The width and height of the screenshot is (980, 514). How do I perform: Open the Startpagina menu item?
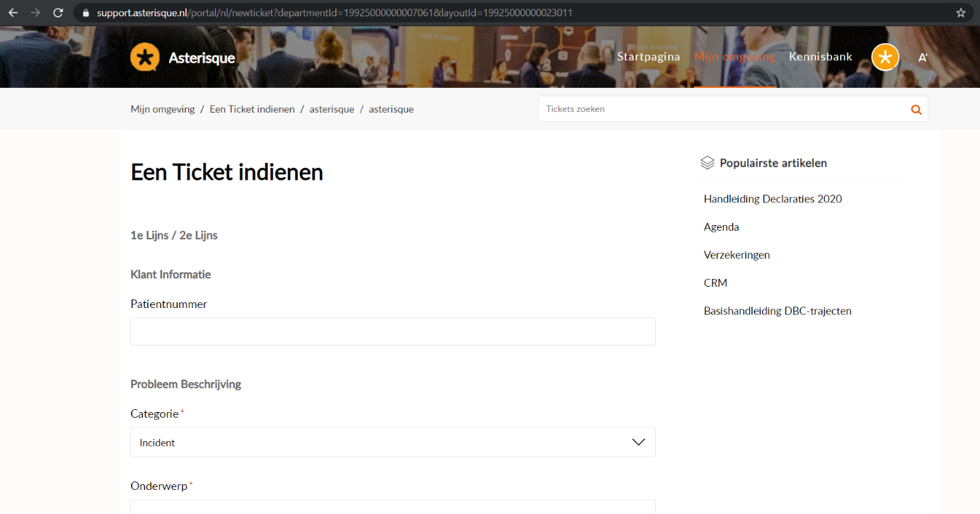click(x=648, y=57)
